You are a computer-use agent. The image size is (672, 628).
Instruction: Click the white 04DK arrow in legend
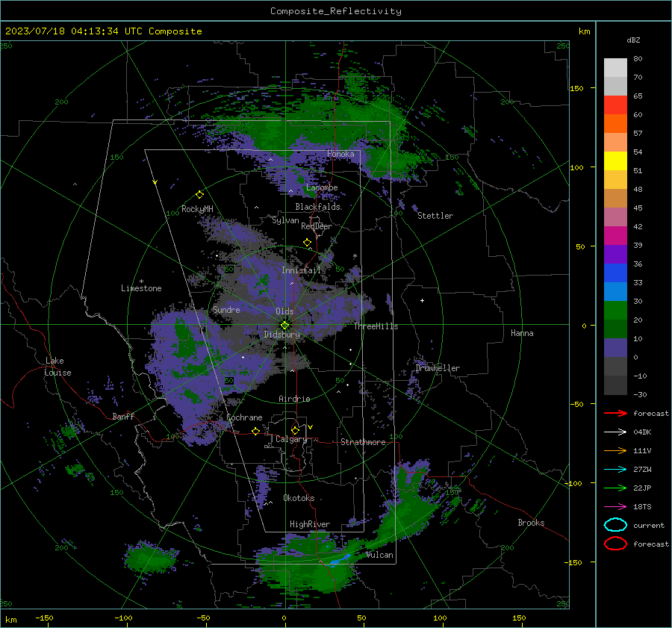pos(615,432)
